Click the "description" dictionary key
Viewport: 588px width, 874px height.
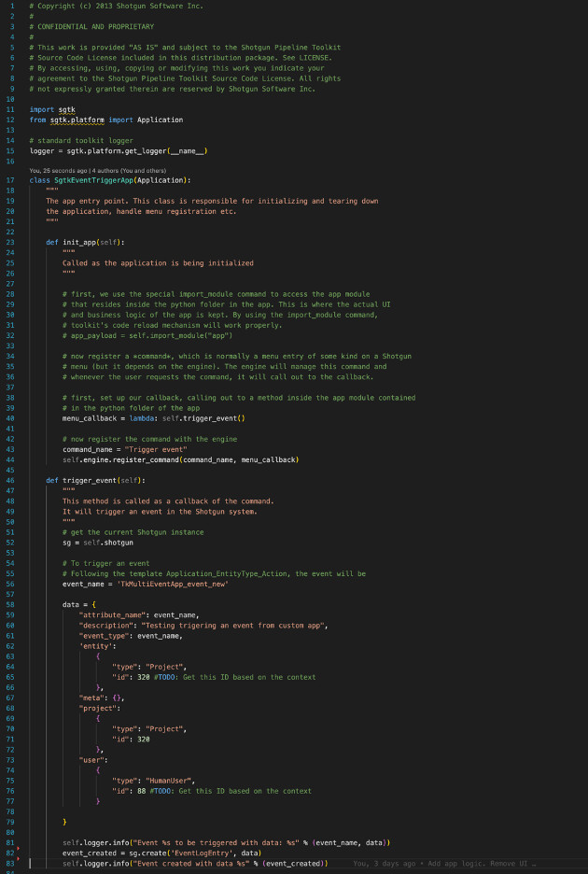pyautogui.click(x=105, y=626)
